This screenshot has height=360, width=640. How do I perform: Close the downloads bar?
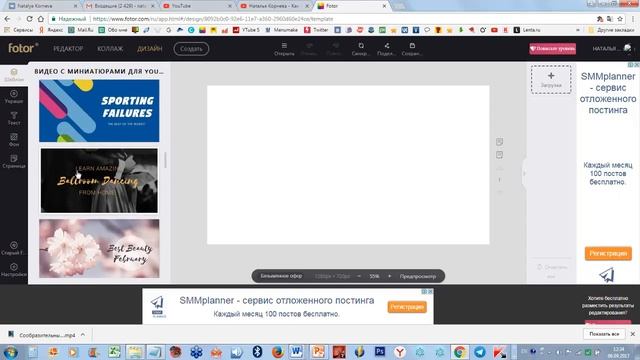[x=633, y=334]
